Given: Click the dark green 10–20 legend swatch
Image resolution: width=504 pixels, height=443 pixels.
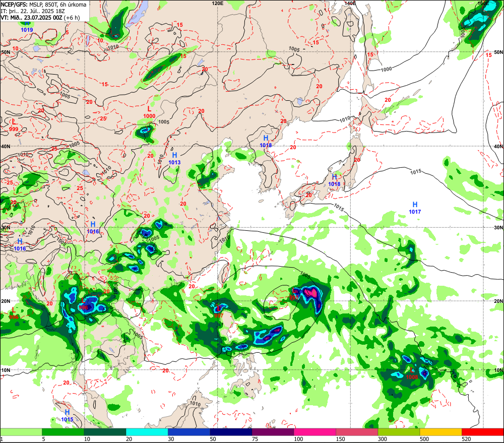Looking at the screenshot, I should click(105, 432).
